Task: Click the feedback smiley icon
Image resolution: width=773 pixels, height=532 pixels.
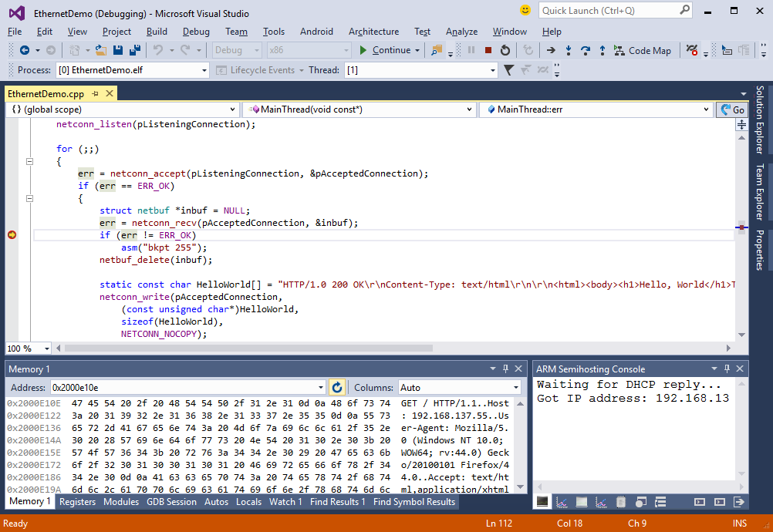Action: click(x=525, y=10)
